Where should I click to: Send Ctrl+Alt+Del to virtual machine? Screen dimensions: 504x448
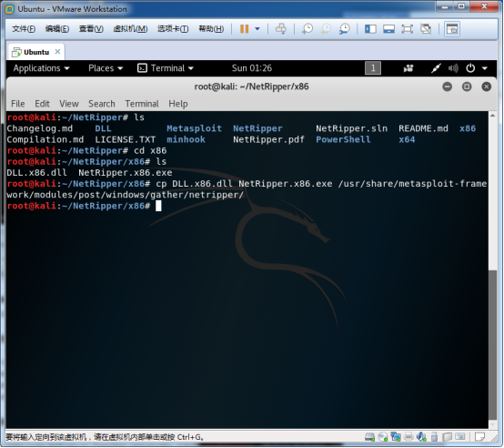281,29
